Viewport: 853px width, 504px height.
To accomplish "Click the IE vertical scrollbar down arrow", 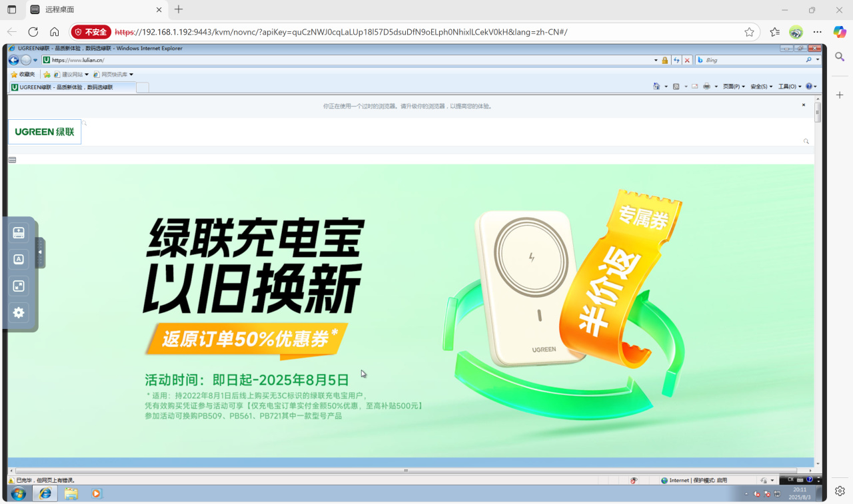I will tap(818, 464).
